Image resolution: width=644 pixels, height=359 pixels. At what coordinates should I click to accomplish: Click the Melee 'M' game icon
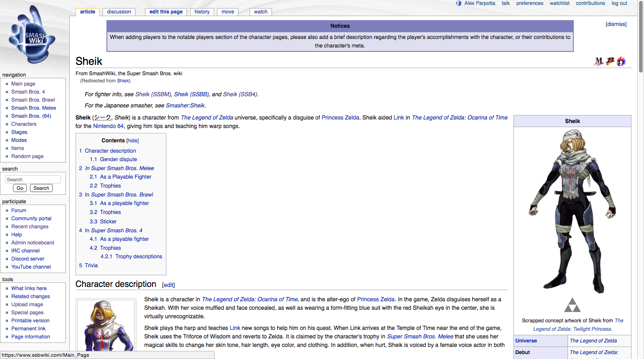tap(598, 61)
